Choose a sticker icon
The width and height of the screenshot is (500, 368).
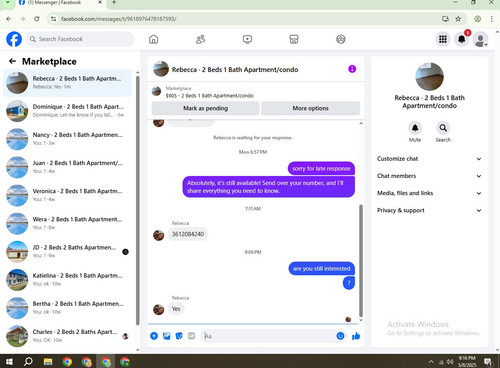(179, 336)
